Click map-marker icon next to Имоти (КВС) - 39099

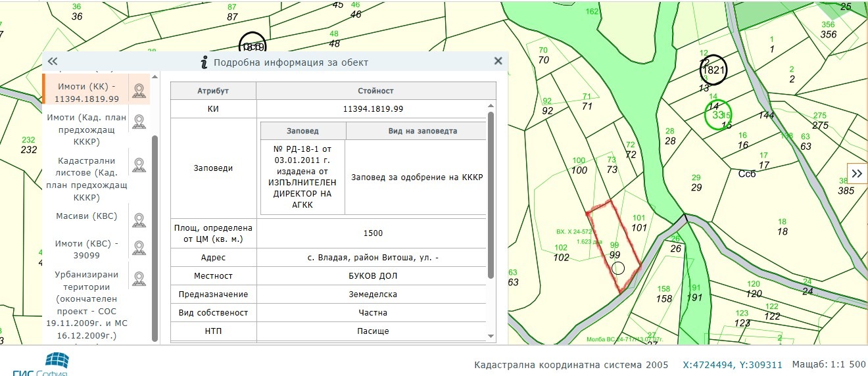pyautogui.click(x=139, y=248)
